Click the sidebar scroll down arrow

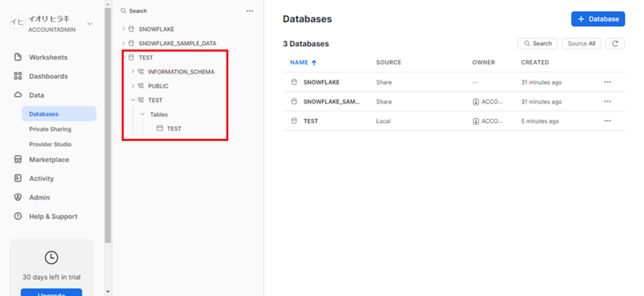point(108,292)
